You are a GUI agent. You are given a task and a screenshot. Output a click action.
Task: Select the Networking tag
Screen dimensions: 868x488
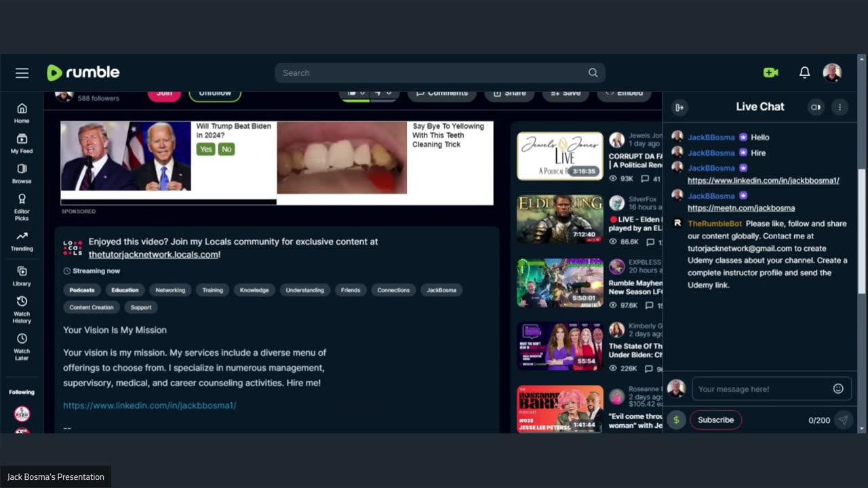[170, 290]
